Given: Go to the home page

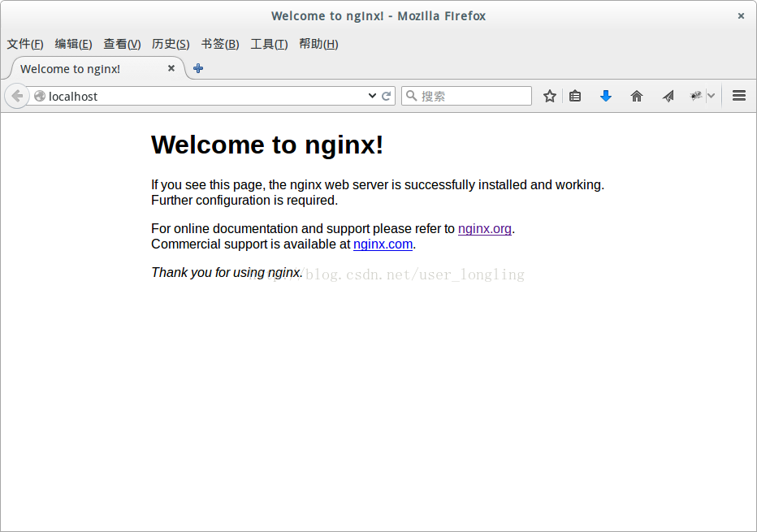Looking at the screenshot, I should click(x=637, y=96).
